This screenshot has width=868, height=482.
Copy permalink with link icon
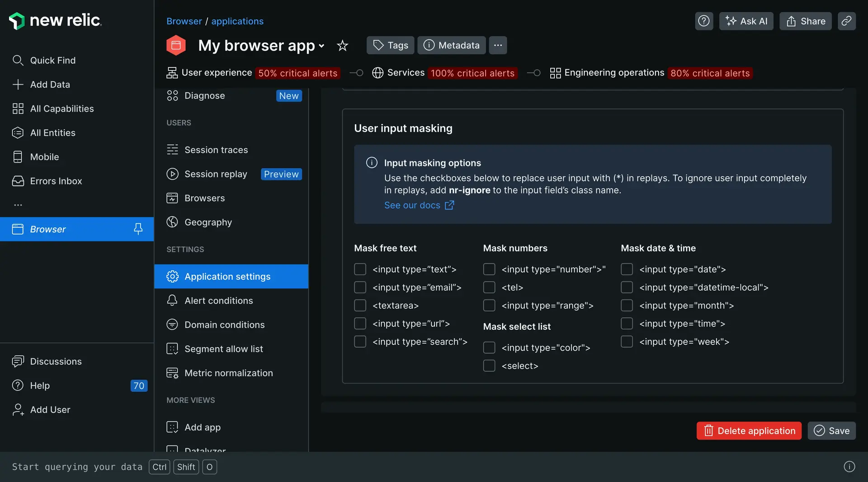[846, 21]
